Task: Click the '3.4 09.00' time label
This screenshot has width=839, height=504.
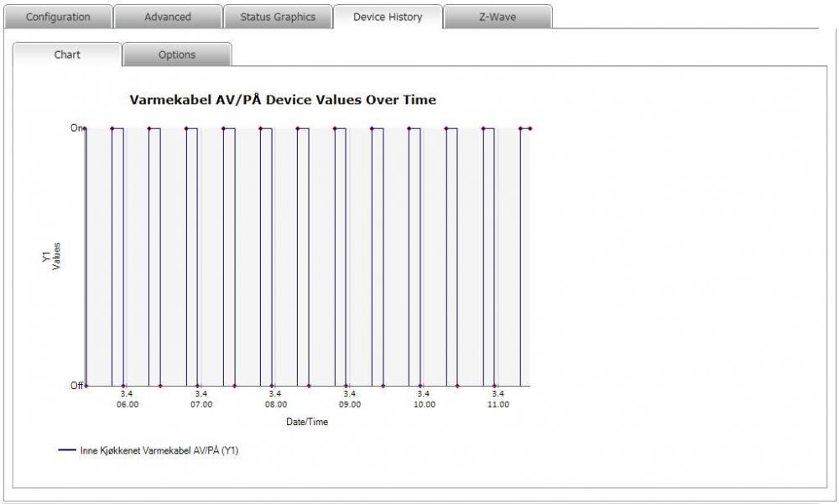Action: pyautogui.click(x=349, y=399)
